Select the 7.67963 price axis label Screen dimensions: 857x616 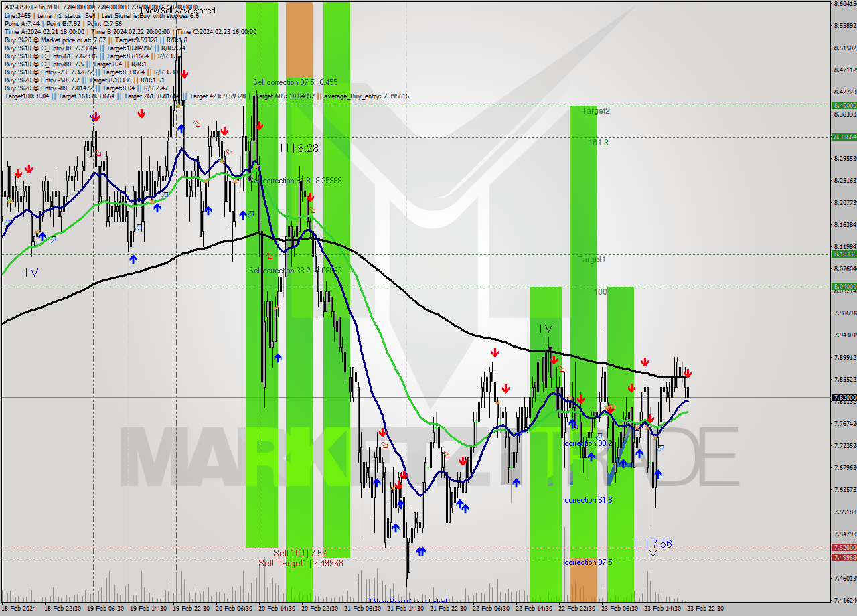click(x=845, y=467)
